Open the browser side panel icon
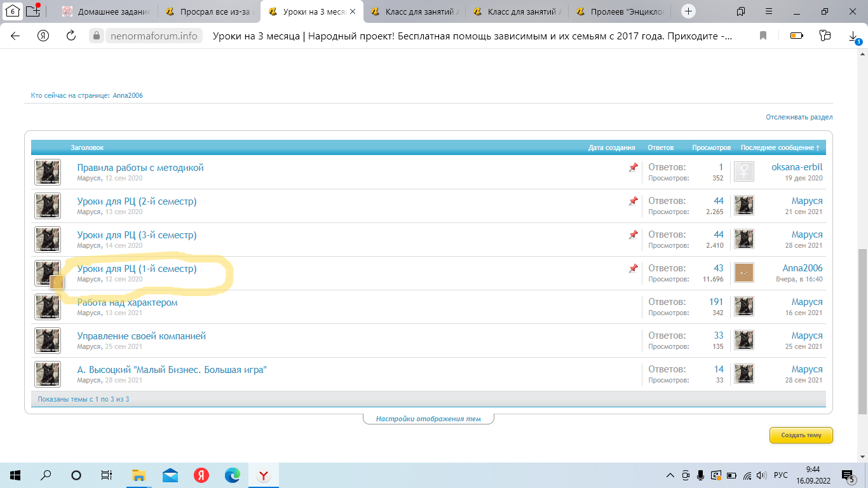 (x=741, y=11)
